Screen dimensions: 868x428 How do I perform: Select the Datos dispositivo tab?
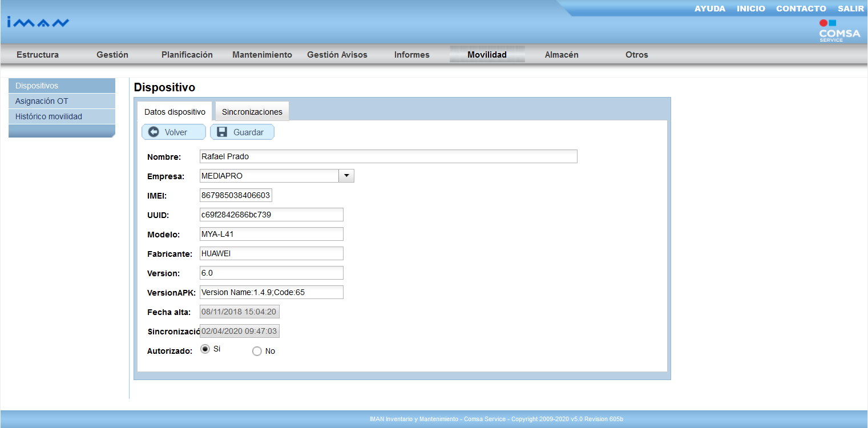coord(175,112)
